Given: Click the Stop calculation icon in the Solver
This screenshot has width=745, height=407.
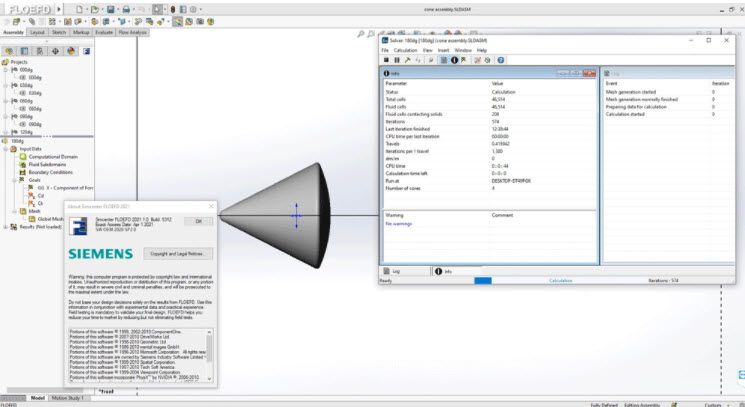Looking at the screenshot, I should (x=386, y=60).
